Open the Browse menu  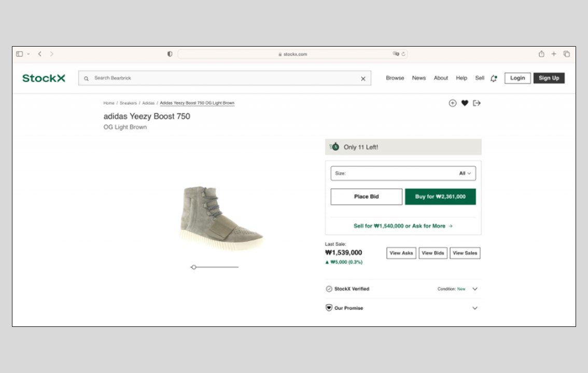click(395, 78)
